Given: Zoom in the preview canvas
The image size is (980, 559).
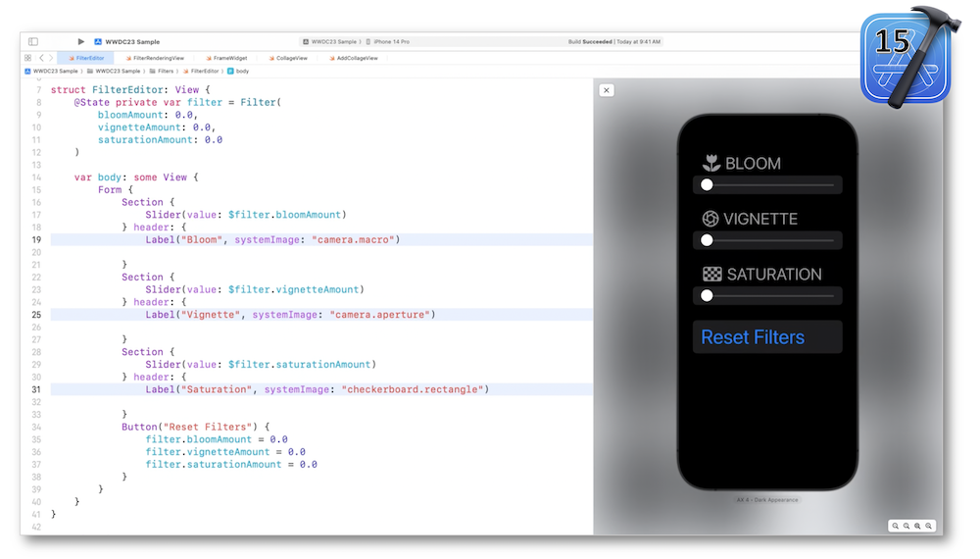Looking at the screenshot, I should point(929,526).
